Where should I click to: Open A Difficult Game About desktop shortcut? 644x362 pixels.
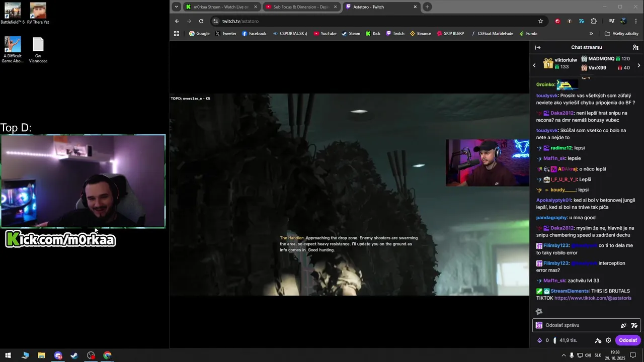[13, 50]
